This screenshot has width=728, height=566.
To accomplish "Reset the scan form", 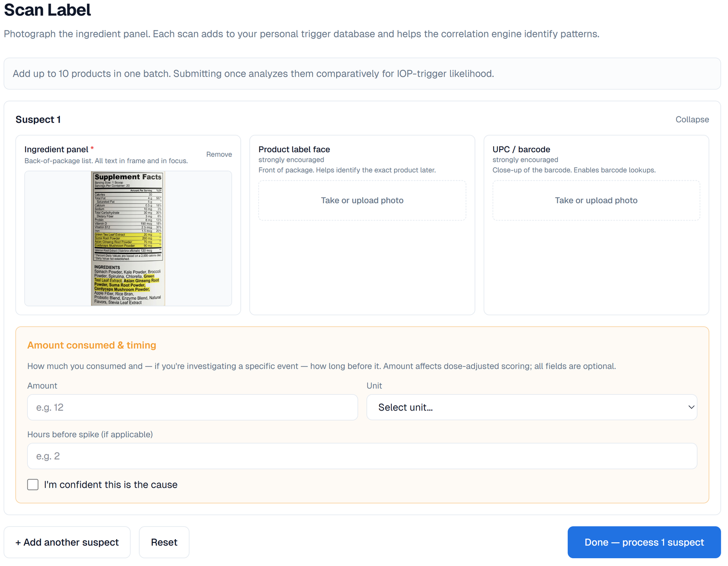I will click(164, 542).
